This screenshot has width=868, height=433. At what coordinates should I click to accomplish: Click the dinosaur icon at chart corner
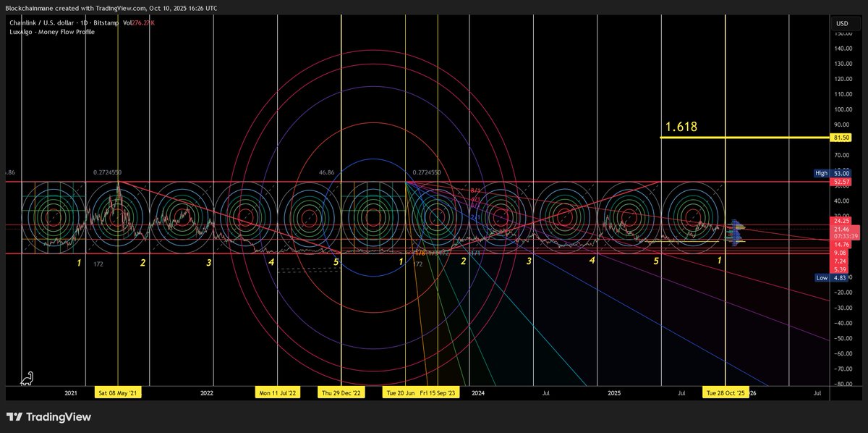coord(26,378)
